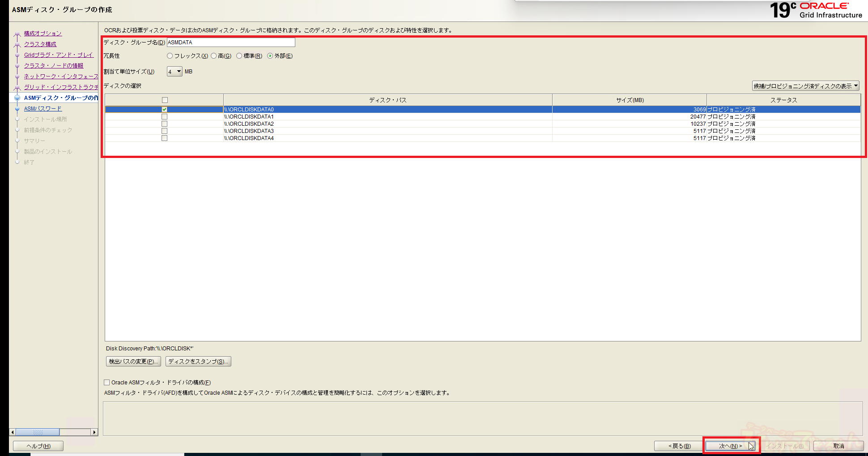Screen dimensions: 868x456
Task: Tick the checkbox for ORCLDISKDATA1
Action: tap(165, 117)
